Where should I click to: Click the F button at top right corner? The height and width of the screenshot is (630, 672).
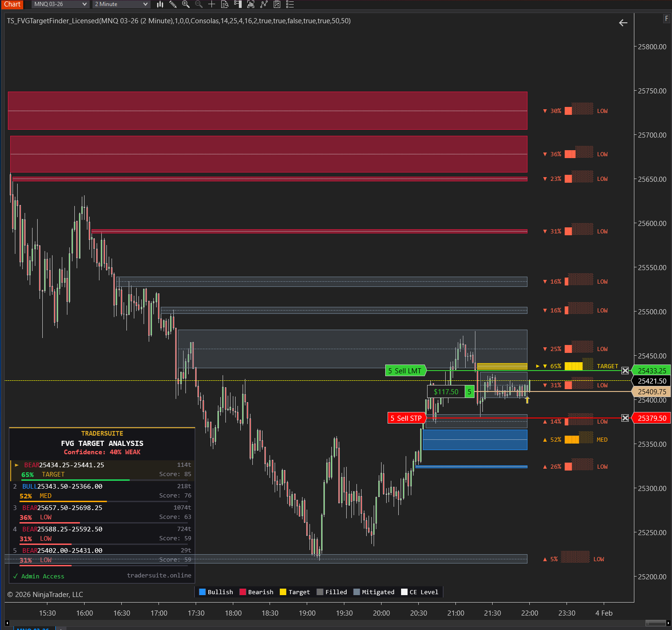click(x=666, y=19)
